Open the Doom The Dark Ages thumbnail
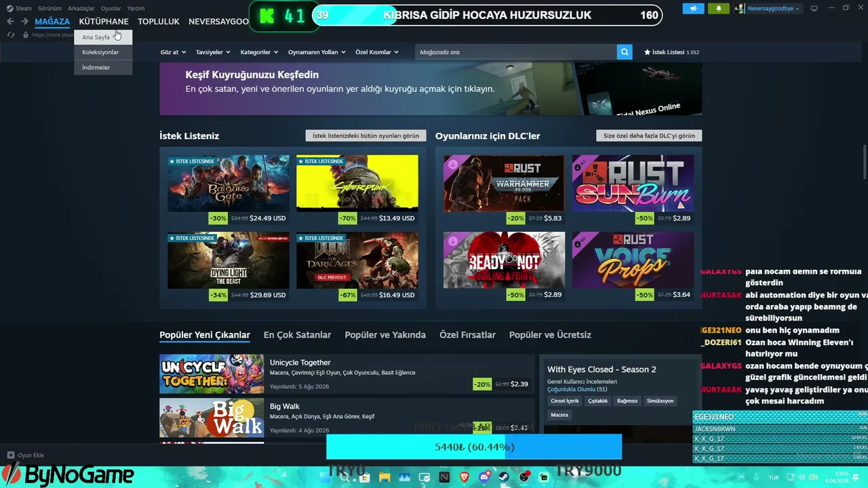 pyautogui.click(x=357, y=260)
